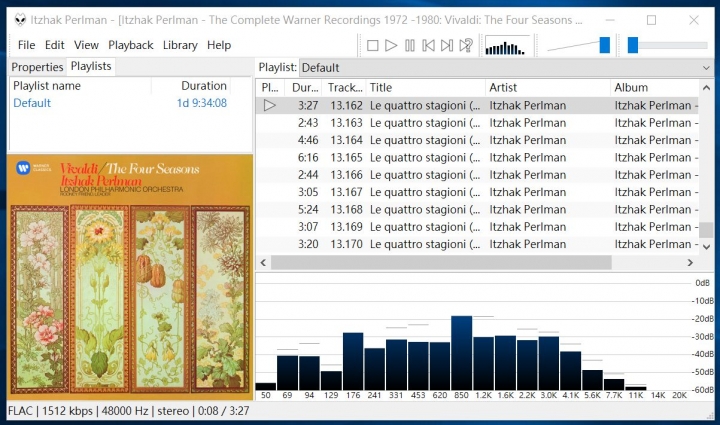This screenshot has width=720, height=425.
Task: Click the foobar2000 alien app icon
Action: click(x=20, y=20)
